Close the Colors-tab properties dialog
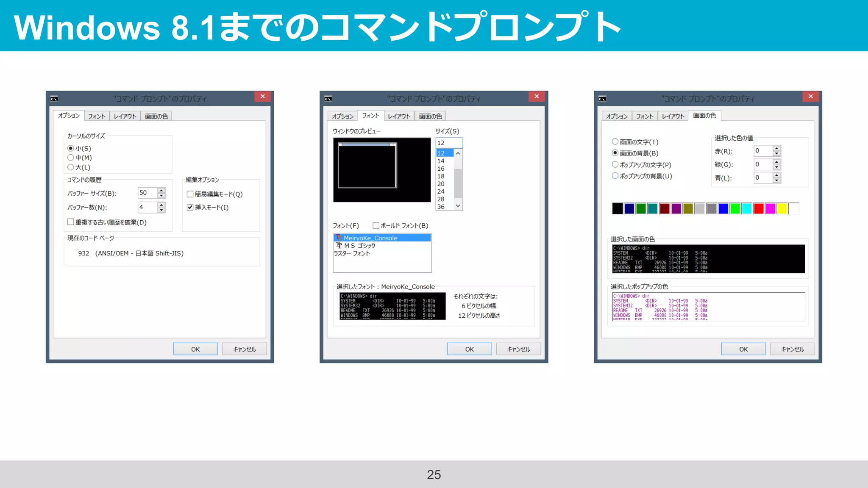 [x=811, y=97]
